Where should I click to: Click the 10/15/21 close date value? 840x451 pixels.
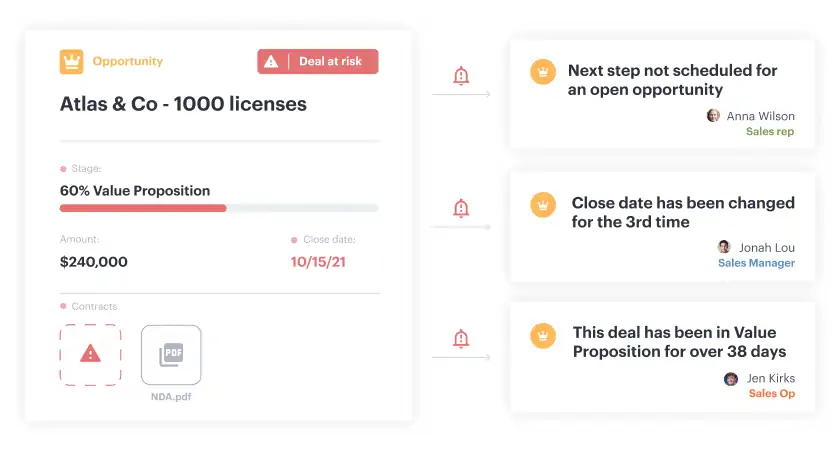(x=318, y=262)
